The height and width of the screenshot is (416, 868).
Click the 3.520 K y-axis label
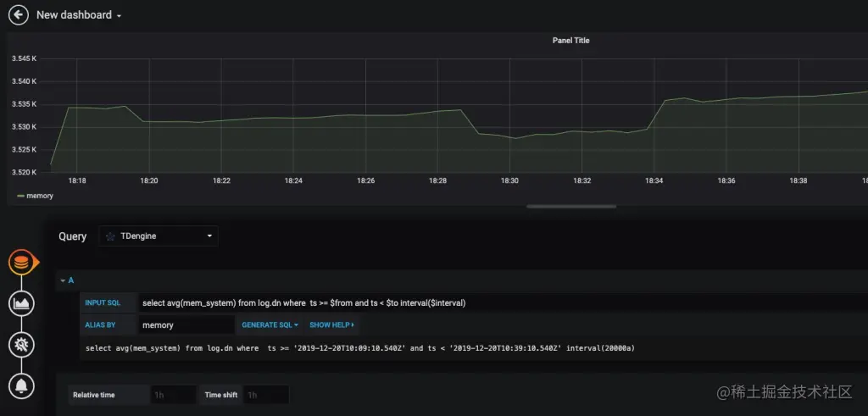(24, 172)
